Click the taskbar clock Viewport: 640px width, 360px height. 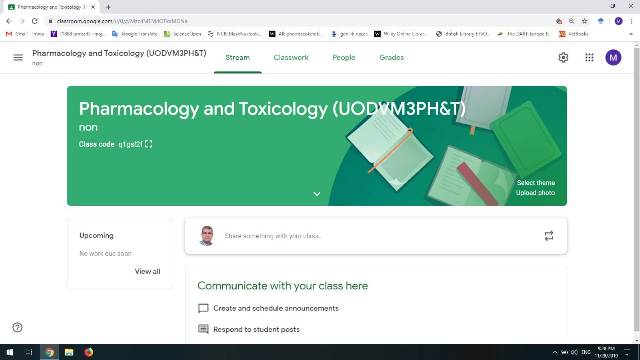pyautogui.click(x=606, y=352)
